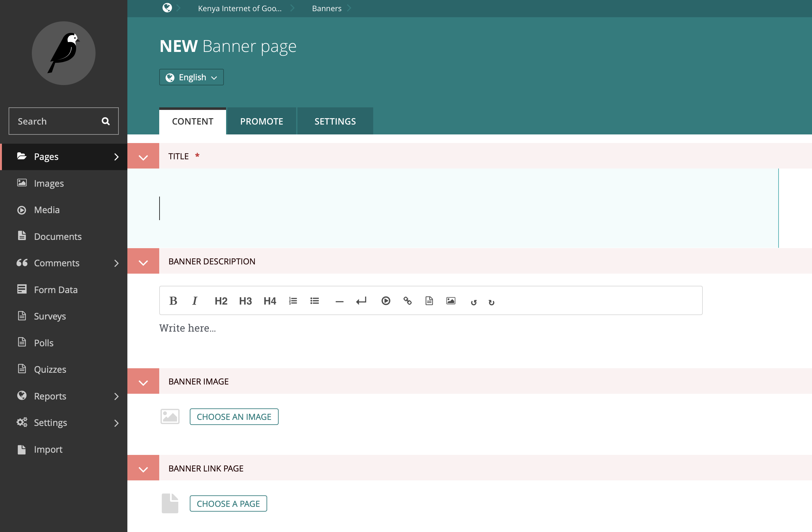This screenshot has height=532, width=812.
Task: Click the Italic formatting icon
Action: point(195,301)
